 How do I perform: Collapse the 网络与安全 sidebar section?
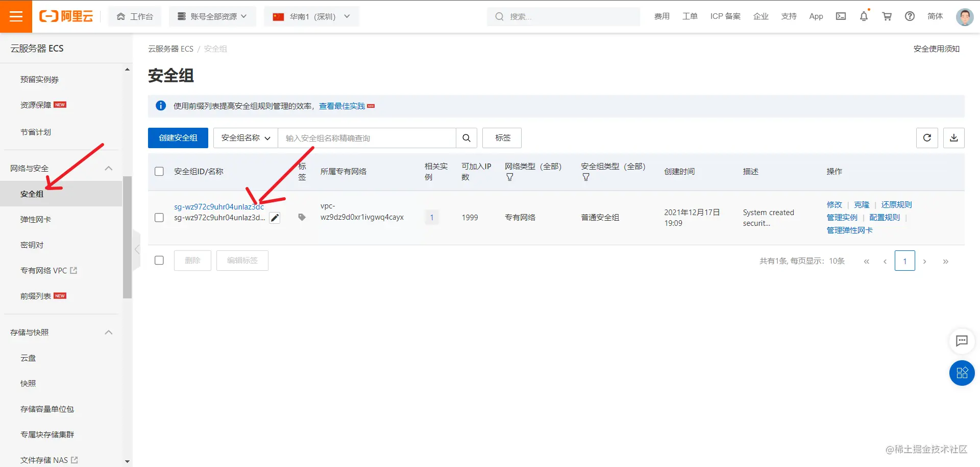(x=108, y=168)
